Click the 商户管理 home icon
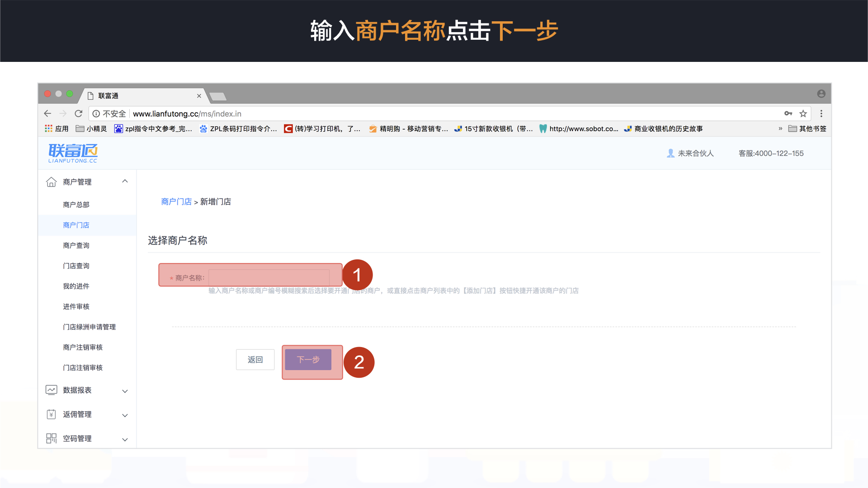This screenshot has height=488, width=868. (52, 182)
